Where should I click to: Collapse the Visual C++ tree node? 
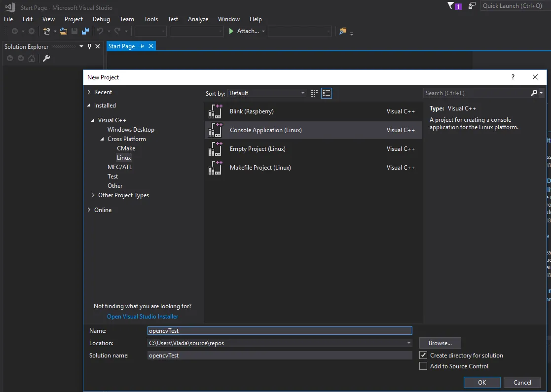[93, 120]
